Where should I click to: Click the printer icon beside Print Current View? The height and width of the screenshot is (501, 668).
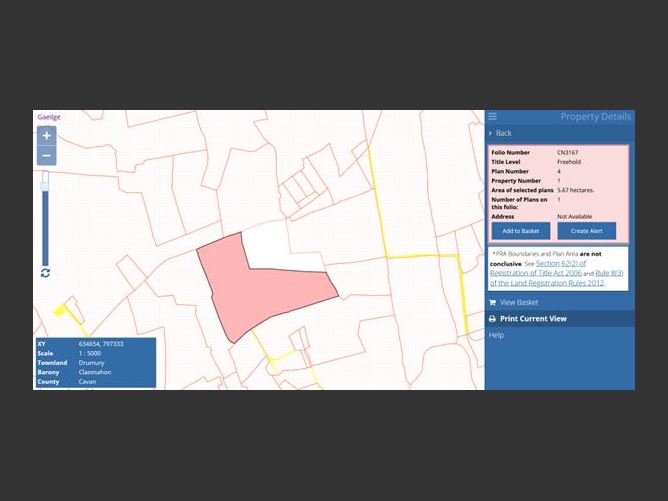pyautogui.click(x=492, y=319)
